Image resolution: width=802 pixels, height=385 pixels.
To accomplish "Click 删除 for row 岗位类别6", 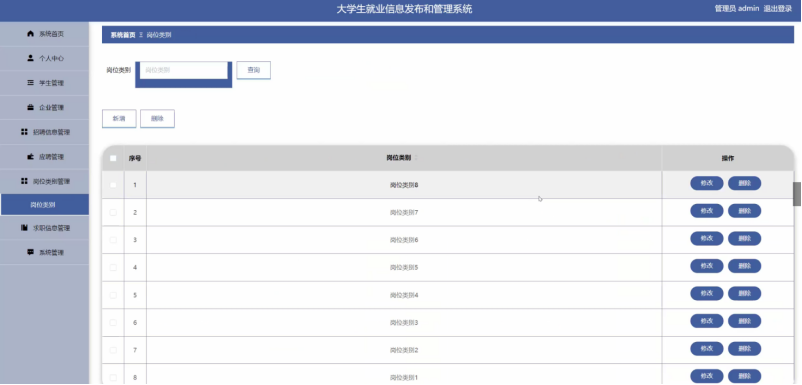I will (745, 238).
